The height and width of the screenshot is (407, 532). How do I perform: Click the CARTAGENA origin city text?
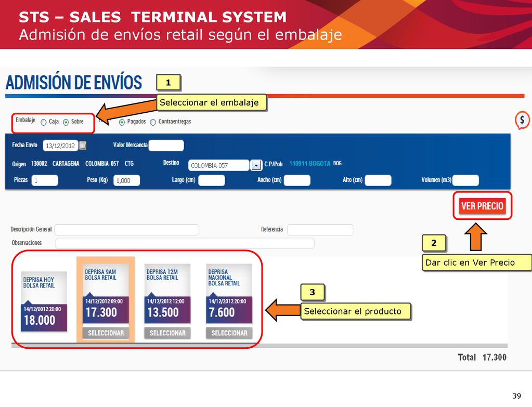(x=66, y=164)
